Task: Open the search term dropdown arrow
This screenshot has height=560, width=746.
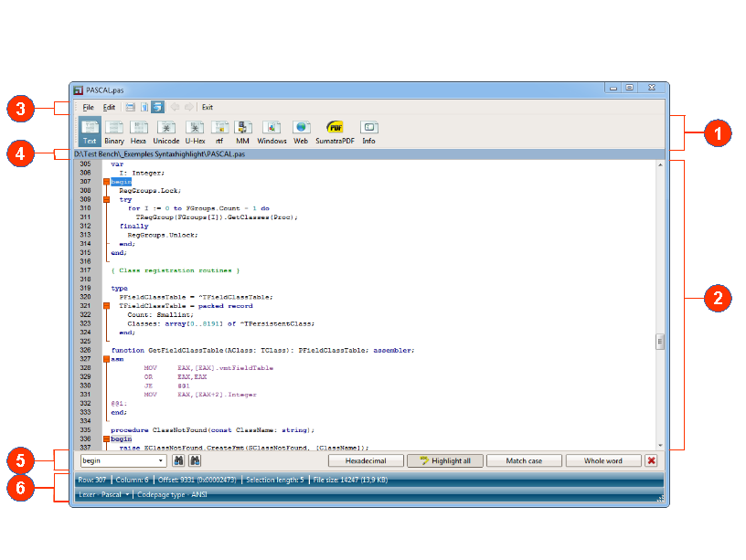Action: coord(160,460)
